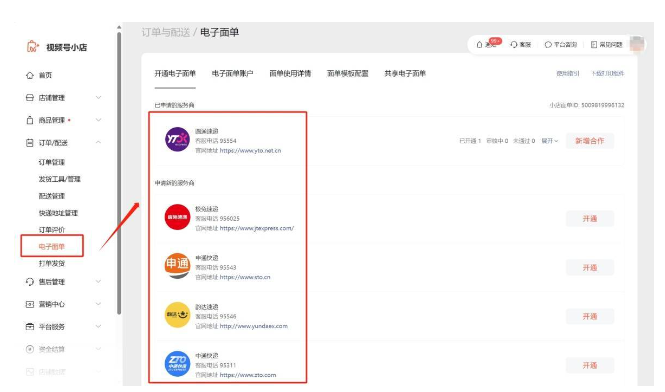This screenshot has width=665, height=392.
Task: Click the 店铺管理 store icon
Action: click(30, 98)
